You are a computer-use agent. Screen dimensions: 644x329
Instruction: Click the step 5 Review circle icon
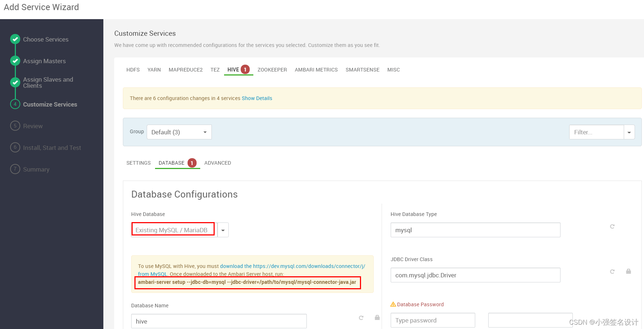(15, 126)
